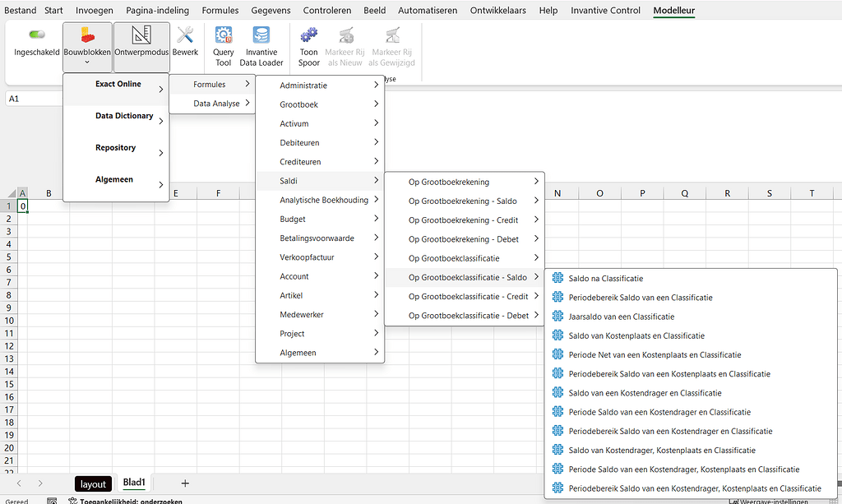Switch to the Formules ribbon tab
The width and height of the screenshot is (842, 504).
(x=220, y=11)
